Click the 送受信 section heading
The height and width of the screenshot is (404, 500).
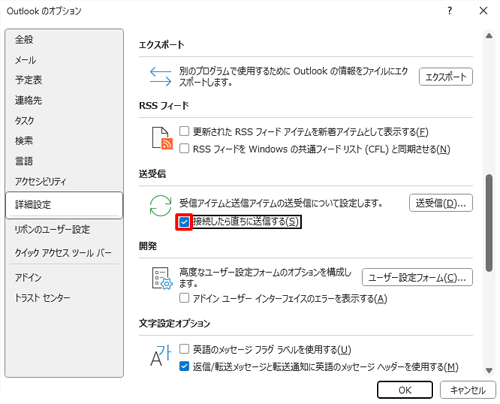point(152,174)
